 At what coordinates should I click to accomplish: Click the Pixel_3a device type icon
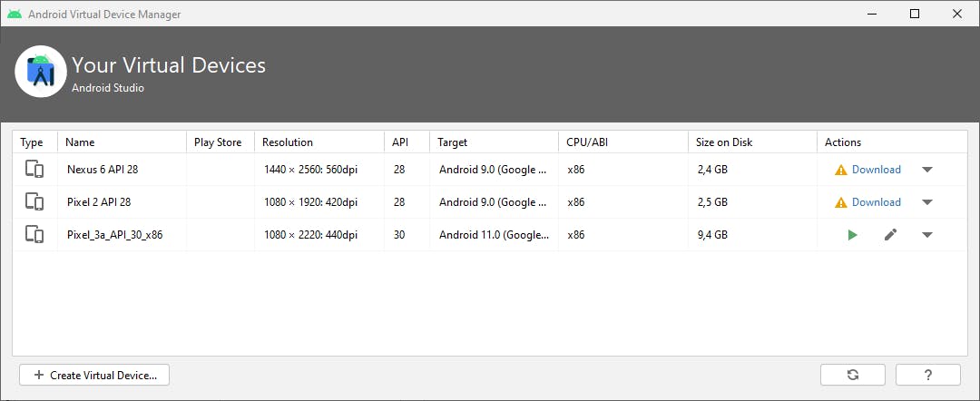[x=34, y=235]
